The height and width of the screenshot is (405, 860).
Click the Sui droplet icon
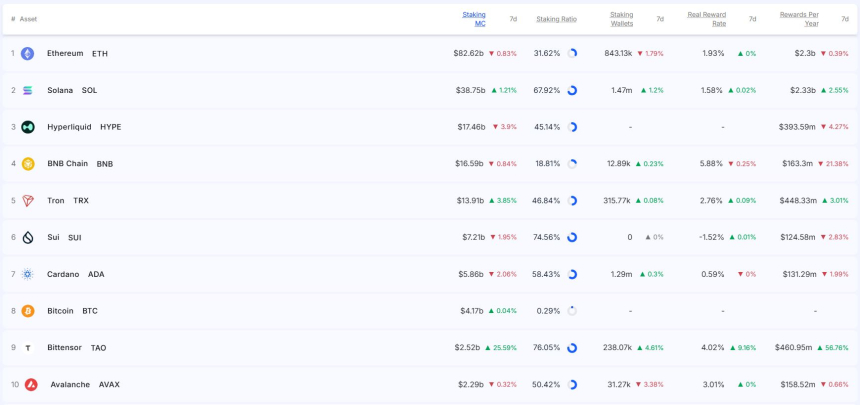point(28,237)
